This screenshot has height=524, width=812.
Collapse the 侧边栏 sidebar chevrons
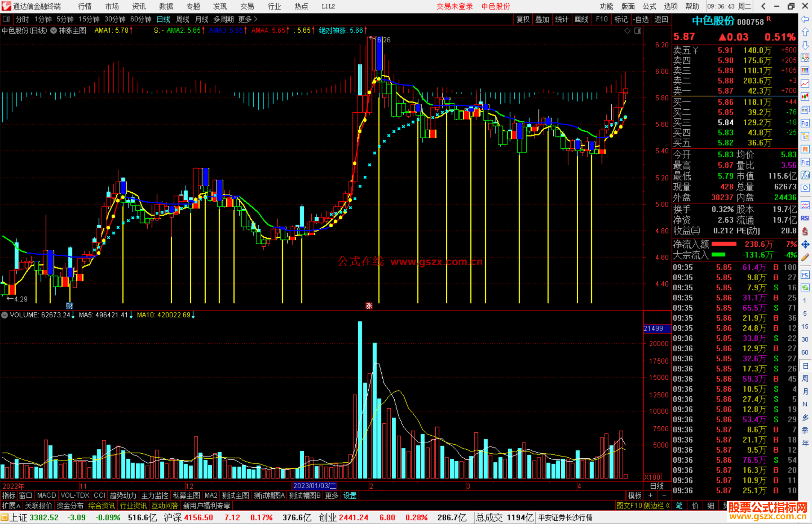(668, 506)
